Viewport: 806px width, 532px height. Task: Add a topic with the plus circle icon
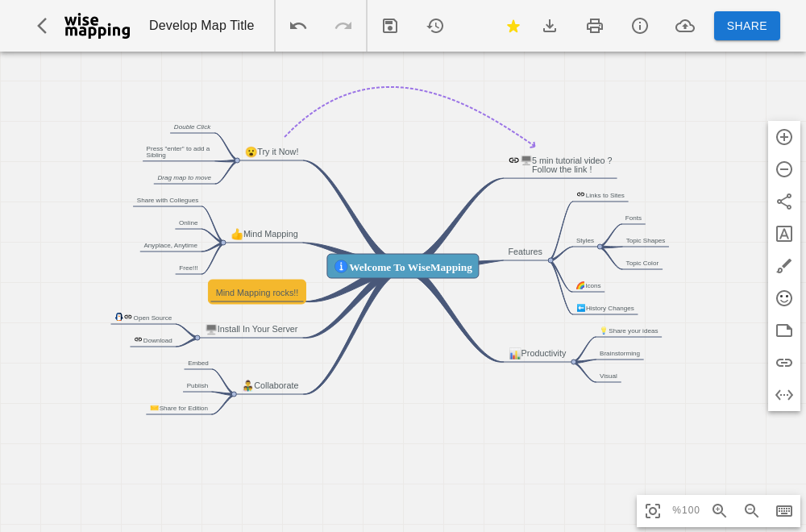784,137
